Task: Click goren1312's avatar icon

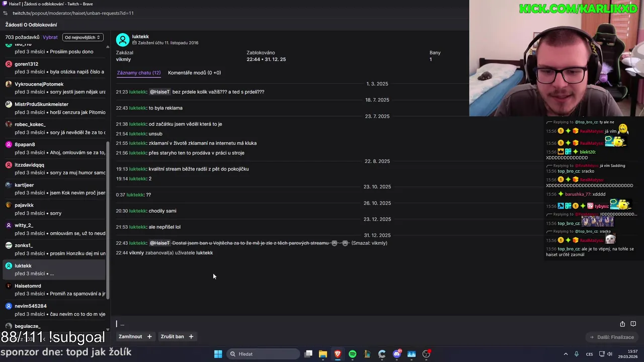Action: 9,64
